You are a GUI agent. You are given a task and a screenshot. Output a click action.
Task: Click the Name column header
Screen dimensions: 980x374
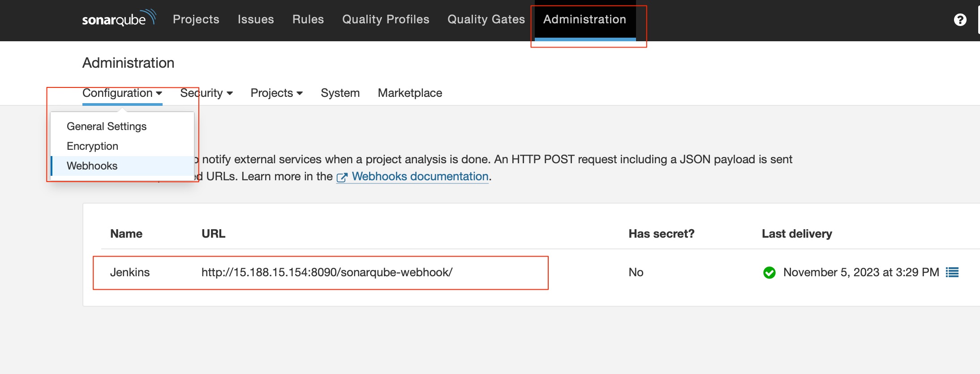[x=126, y=234]
